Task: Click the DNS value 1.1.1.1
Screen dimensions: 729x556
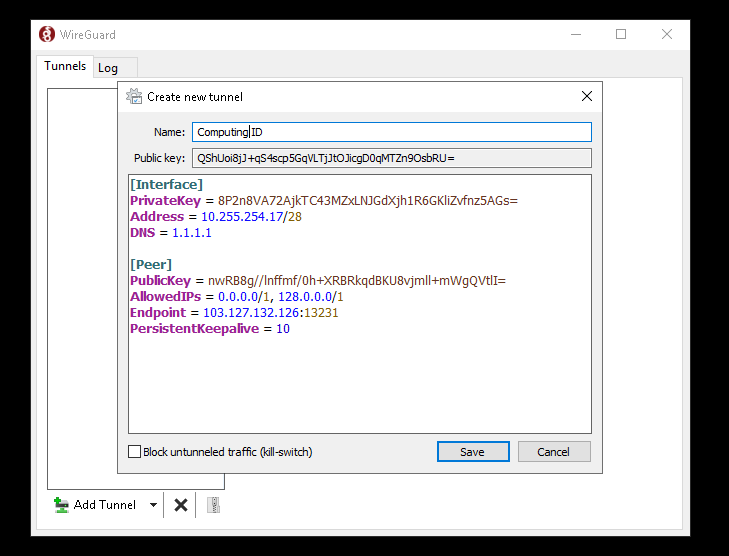Action: (192, 232)
